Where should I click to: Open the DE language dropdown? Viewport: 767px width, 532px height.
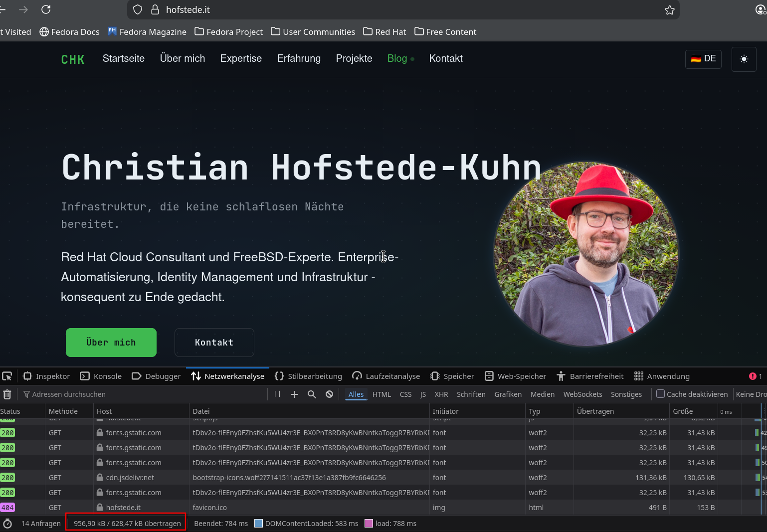[703, 59]
